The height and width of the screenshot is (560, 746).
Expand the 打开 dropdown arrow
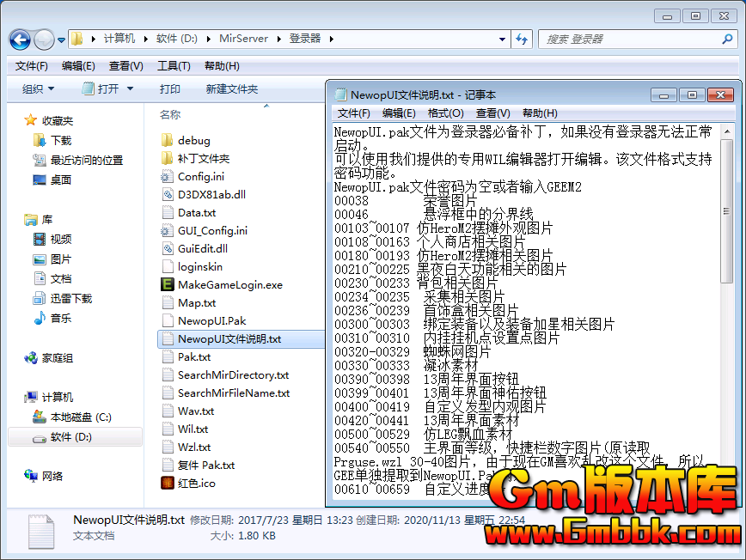131,89
